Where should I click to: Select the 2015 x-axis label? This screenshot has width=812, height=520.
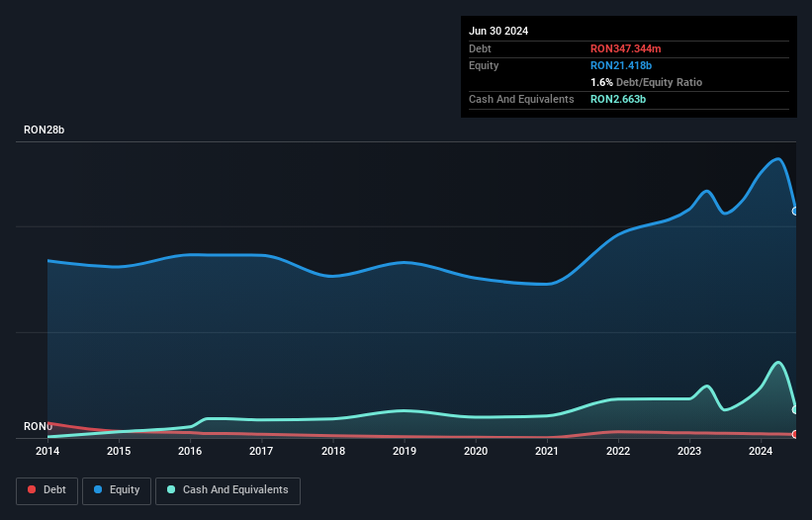pyautogui.click(x=119, y=451)
